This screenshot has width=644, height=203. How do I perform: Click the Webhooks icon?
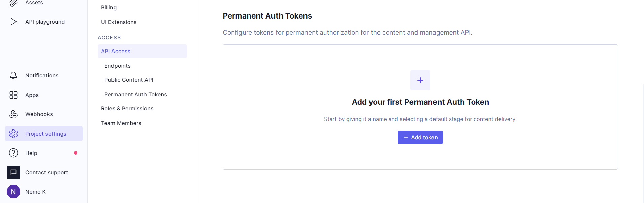(13, 114)
